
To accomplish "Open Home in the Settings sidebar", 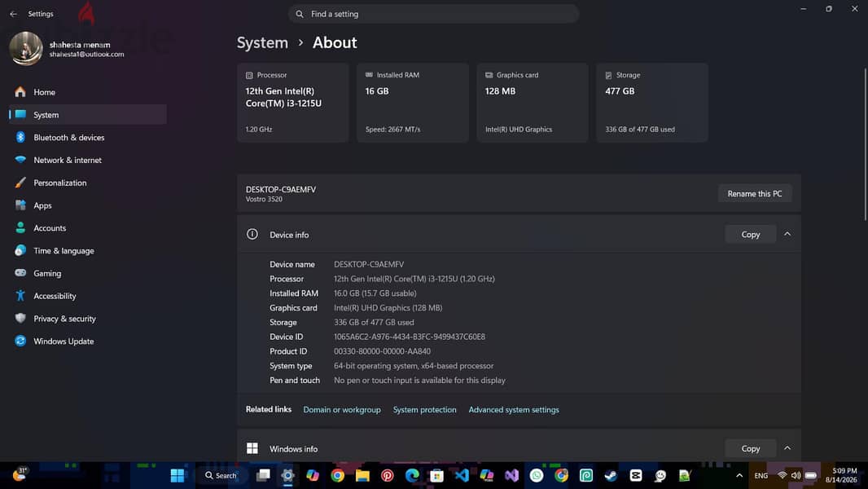I will coord(87,92).
